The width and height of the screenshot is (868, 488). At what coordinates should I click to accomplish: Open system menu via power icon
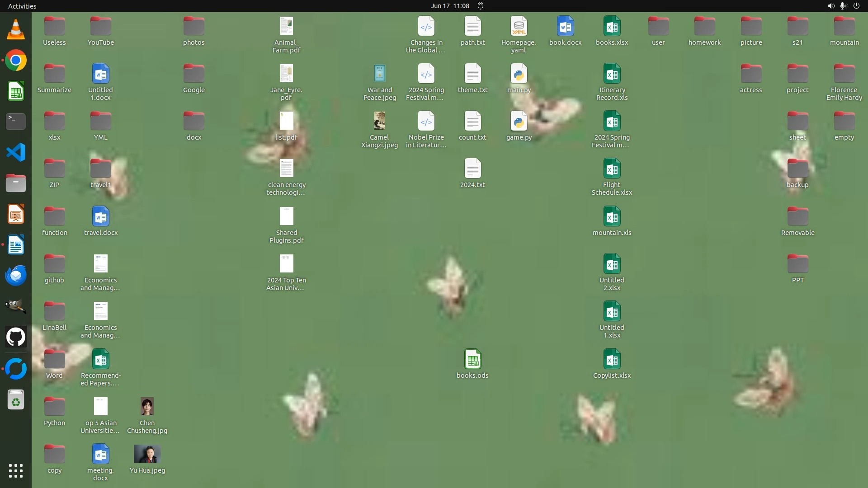point(856,6)
